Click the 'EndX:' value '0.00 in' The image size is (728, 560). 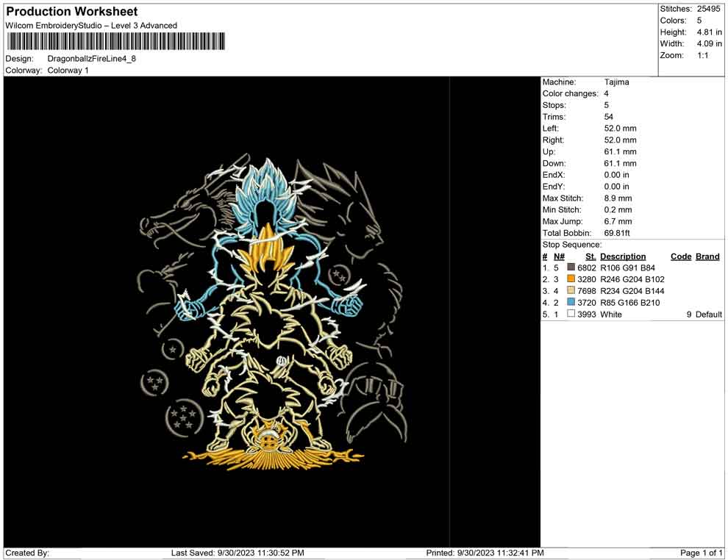[x=616, y=175]
